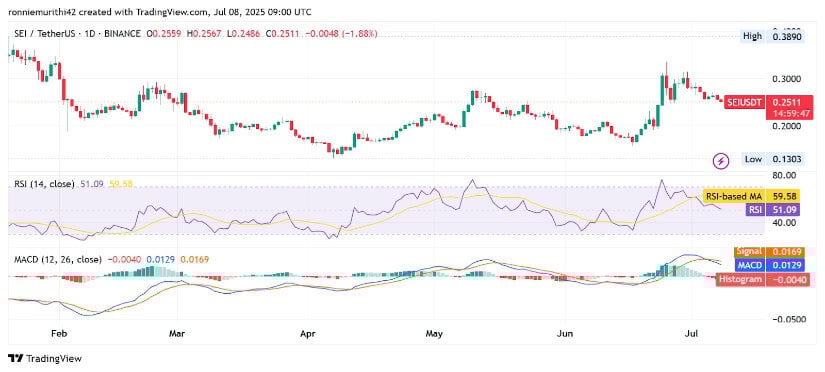Click the RSI-based MA yellow label
This screenshot has height=372, width=825.
(734, 196)
